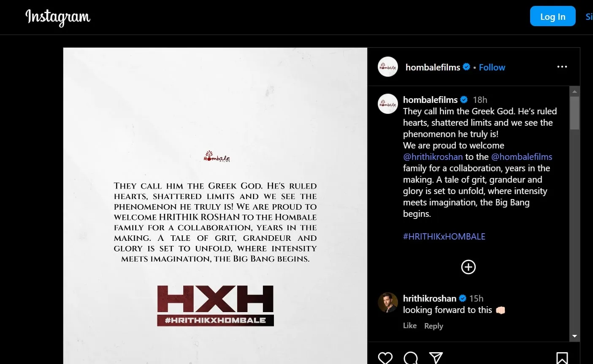Share post via paper plane icon

coord(436,358)
